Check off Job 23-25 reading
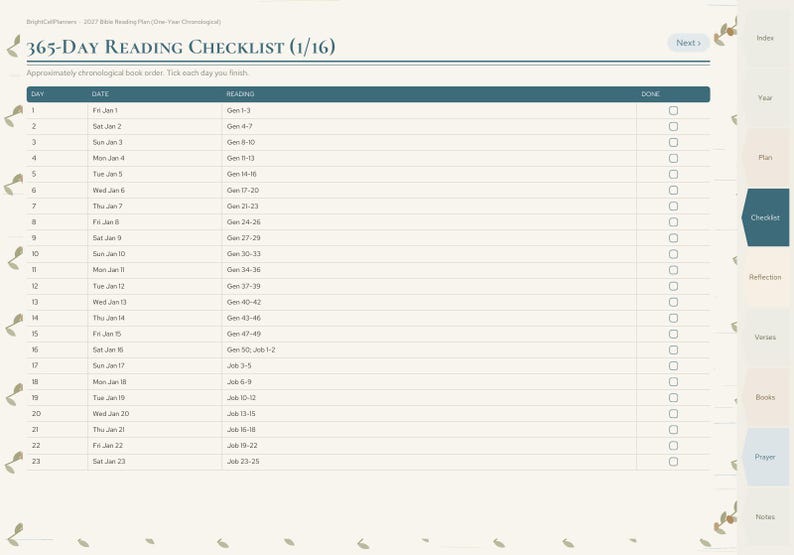 point(673,462)
